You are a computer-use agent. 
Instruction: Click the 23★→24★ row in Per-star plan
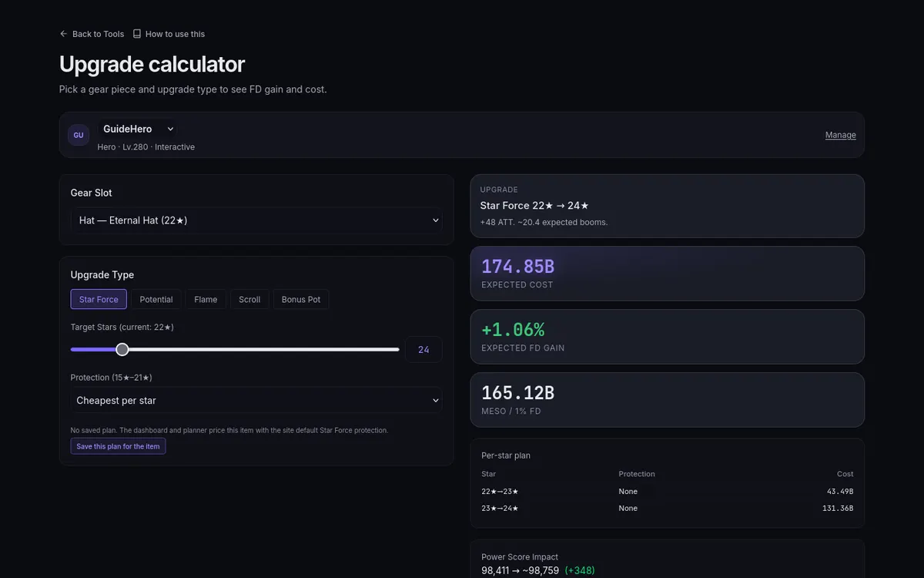click(x=668, y=508)
